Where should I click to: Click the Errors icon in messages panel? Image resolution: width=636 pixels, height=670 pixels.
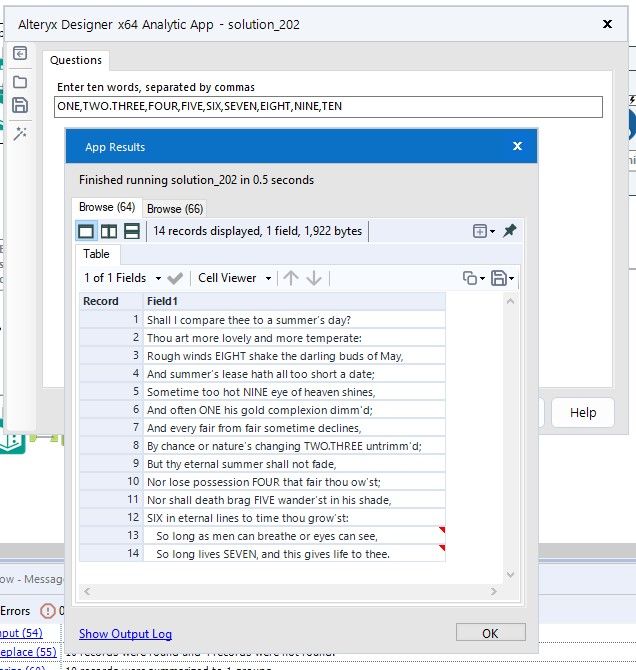(47, 611)
